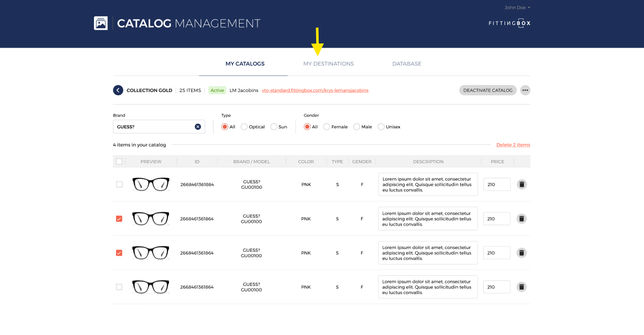
Task: Clear the GUESS? brand filter
Action: click(x=198, y=127)
